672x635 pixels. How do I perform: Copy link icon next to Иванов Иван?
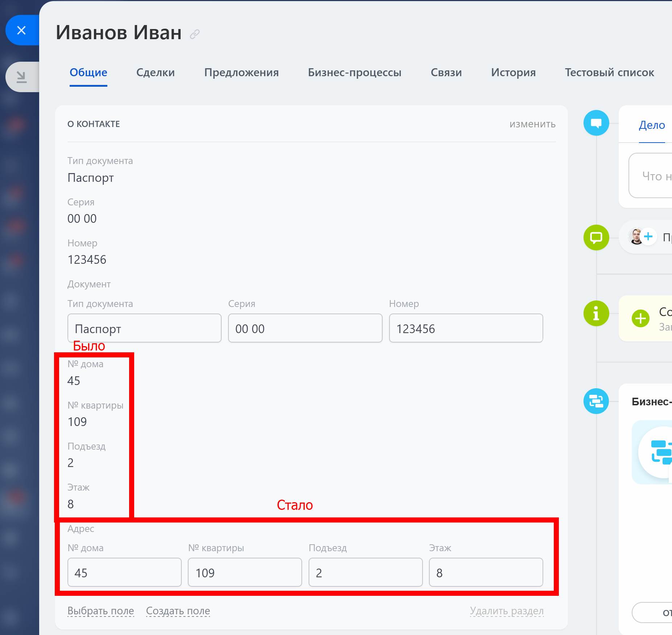pos(195,34)
